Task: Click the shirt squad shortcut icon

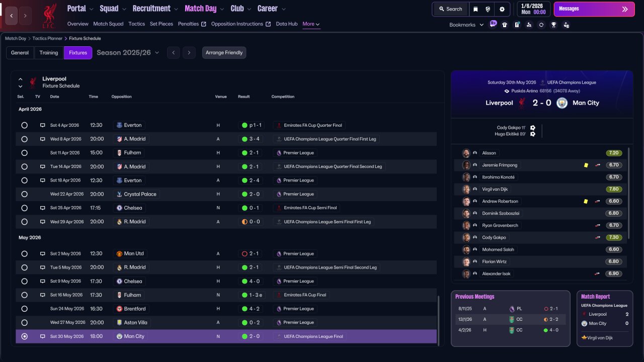Action: coord(505,25)
